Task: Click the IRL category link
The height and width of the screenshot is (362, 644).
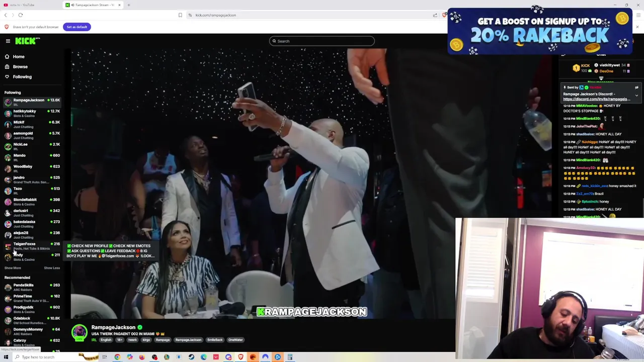Action: [94, 340]
